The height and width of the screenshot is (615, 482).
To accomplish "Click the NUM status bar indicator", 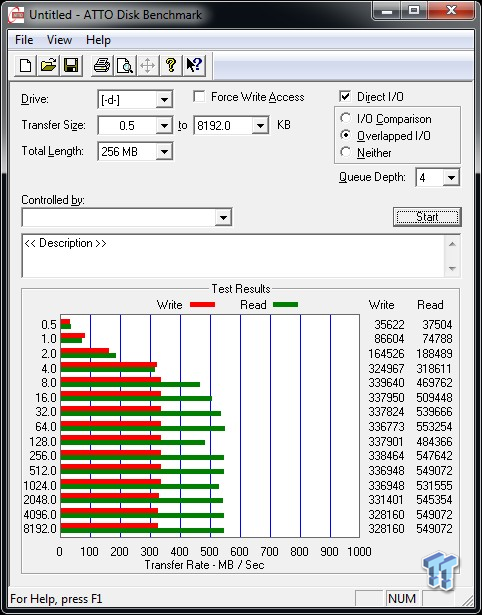I will point(402,599).
